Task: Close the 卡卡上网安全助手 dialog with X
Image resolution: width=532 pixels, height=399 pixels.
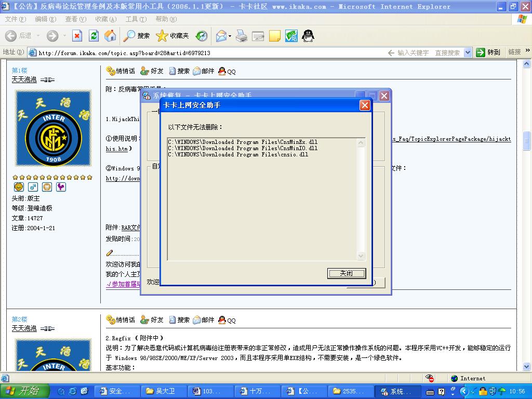Action: pos(365,105)
